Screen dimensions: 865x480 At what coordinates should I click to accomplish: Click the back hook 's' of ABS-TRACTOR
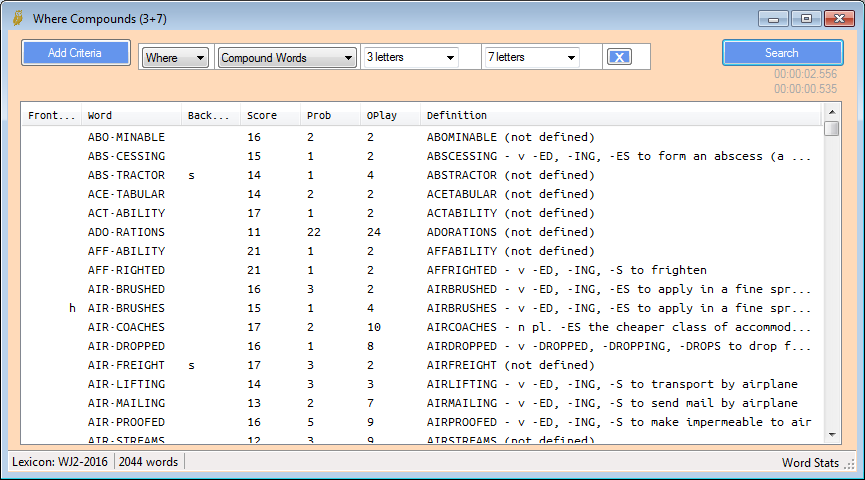191,175
